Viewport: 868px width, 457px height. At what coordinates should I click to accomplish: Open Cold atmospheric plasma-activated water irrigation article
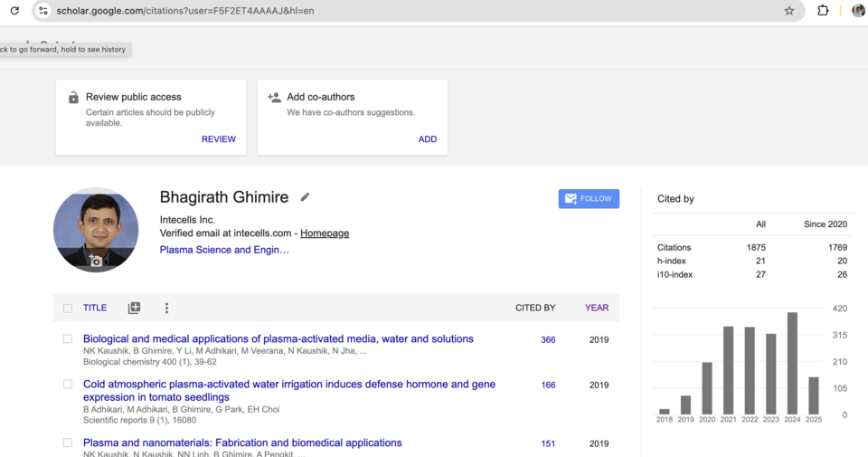click(289, 391)
